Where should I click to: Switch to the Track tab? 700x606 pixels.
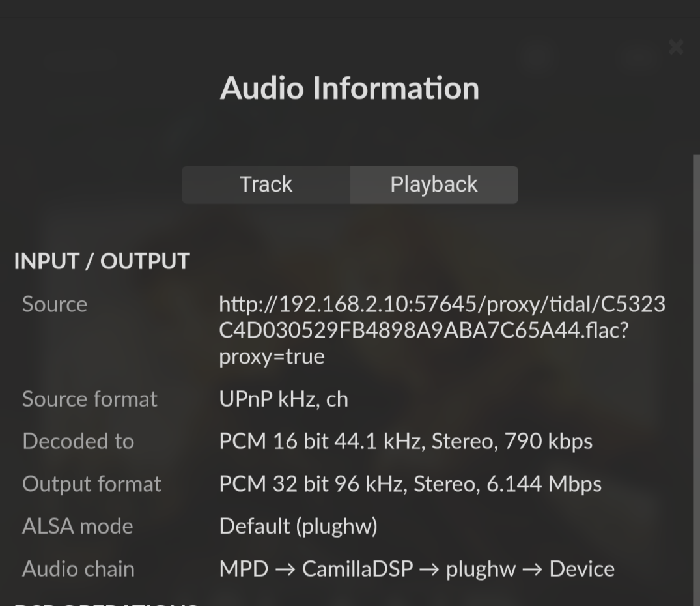coord(266,184)
